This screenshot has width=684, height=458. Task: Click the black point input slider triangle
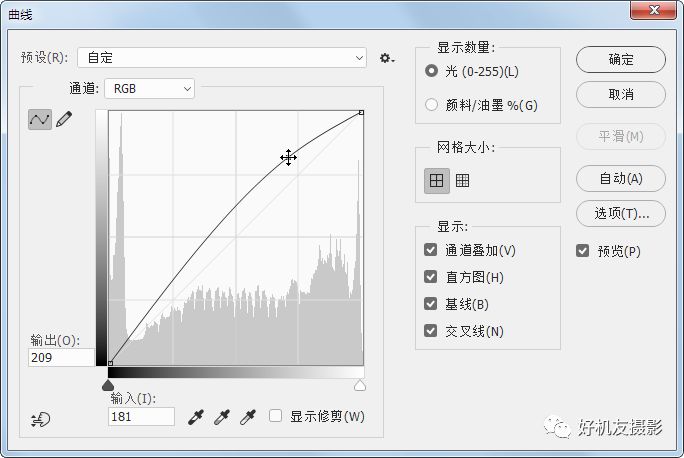coord(108,385)
